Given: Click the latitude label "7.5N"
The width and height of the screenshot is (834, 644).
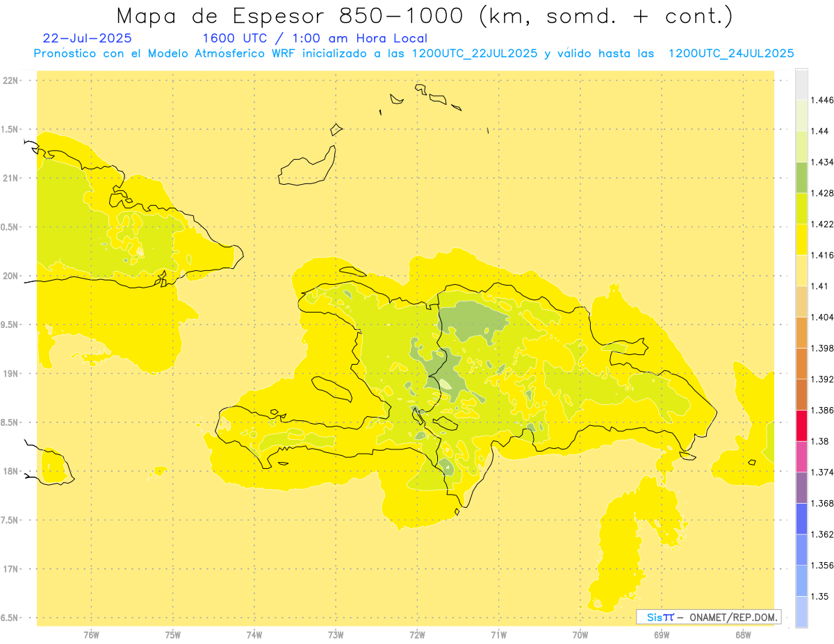Looking at the screenshot, I should click(8, 520).
